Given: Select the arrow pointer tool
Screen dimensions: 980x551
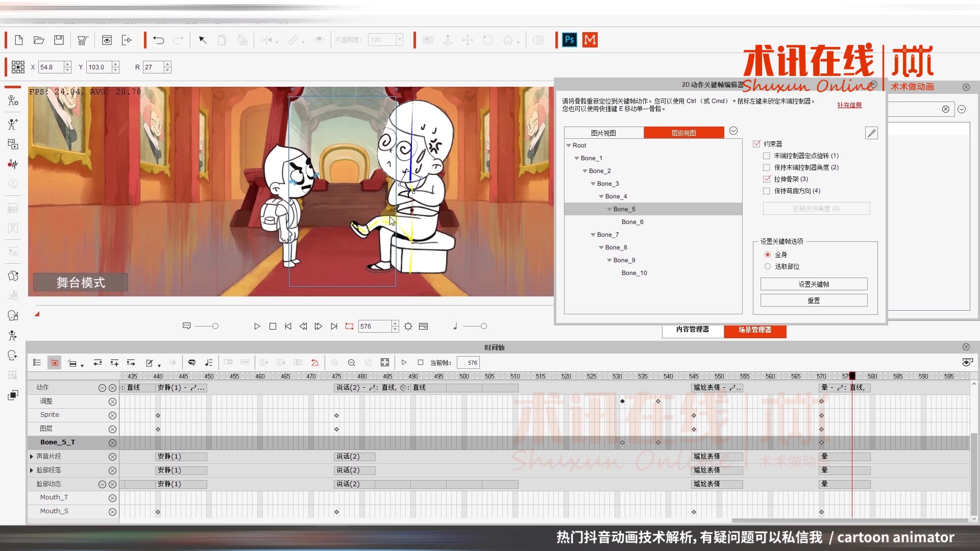Looking at the screenshot, I should [203, 40].
